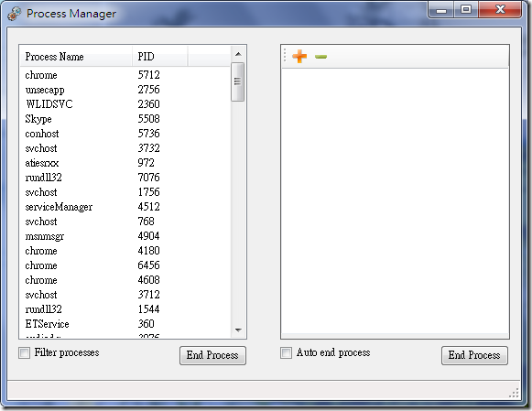
Task: Click the process list scroll up arrow
Action: coord(238,54)
